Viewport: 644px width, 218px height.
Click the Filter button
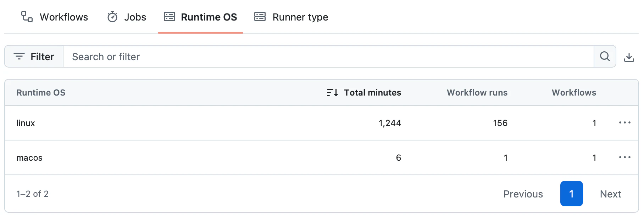[x=34, y=56]
